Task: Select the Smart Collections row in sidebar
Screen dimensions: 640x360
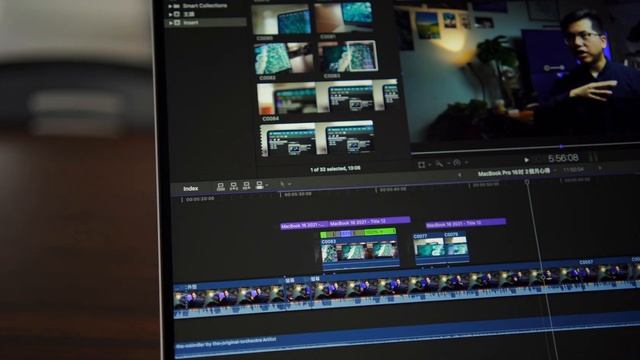Action: pyautogui.click(x=205, y=6)
